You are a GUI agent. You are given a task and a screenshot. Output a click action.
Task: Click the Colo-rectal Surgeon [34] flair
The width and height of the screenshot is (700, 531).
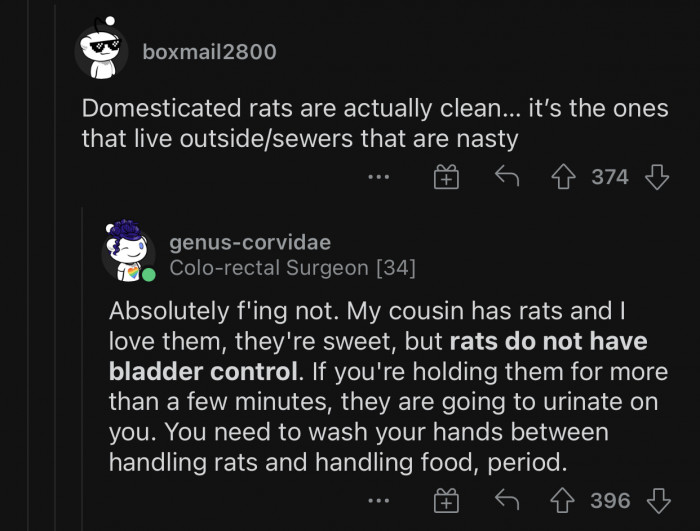pos(292,268)
